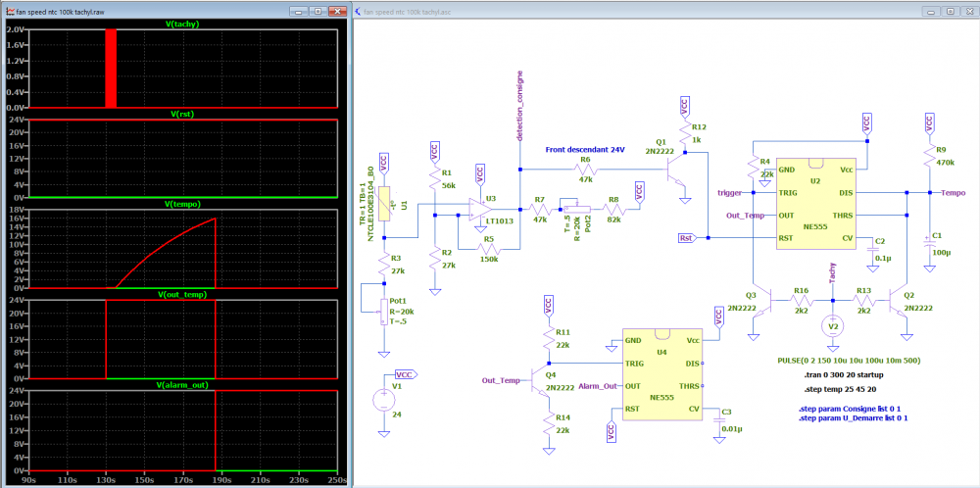
Task: Select the V(out_temp) trace label
Action: 182,294
